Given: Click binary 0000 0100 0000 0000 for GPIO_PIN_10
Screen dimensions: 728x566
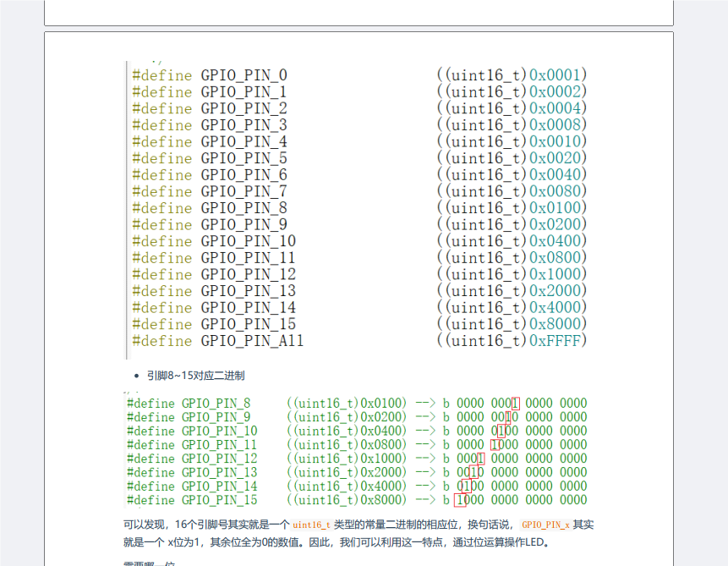Looking at the screenshot, I should click(x=522, y=431).
